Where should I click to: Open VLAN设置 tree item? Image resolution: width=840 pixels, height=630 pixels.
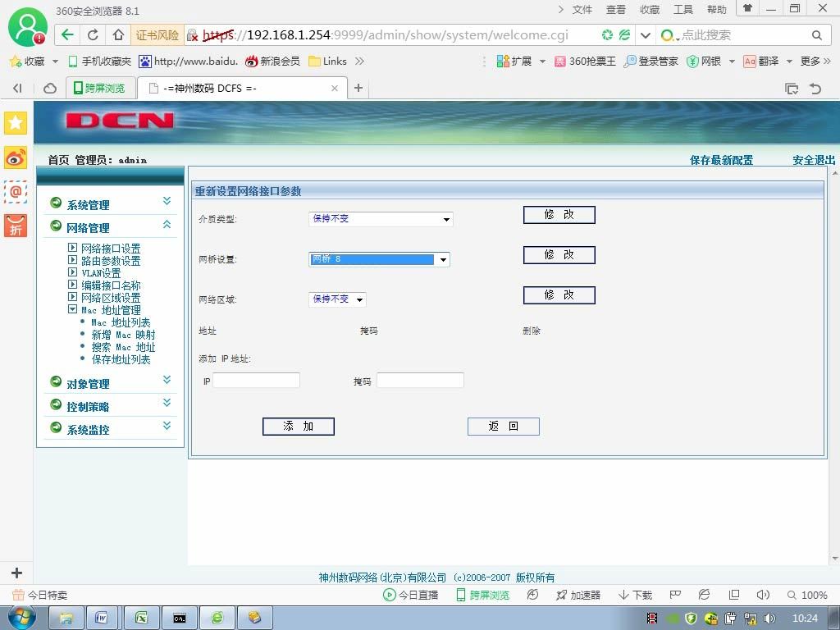point(101,273)
